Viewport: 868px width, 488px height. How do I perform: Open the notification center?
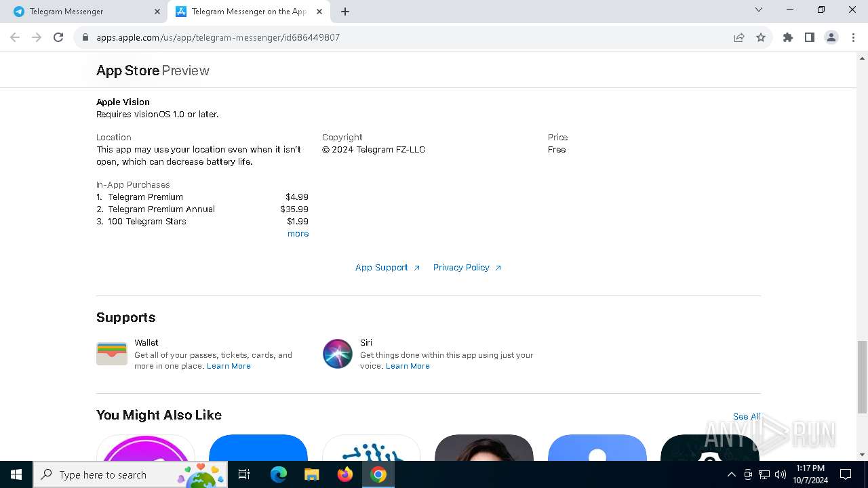tap(846, 474)
